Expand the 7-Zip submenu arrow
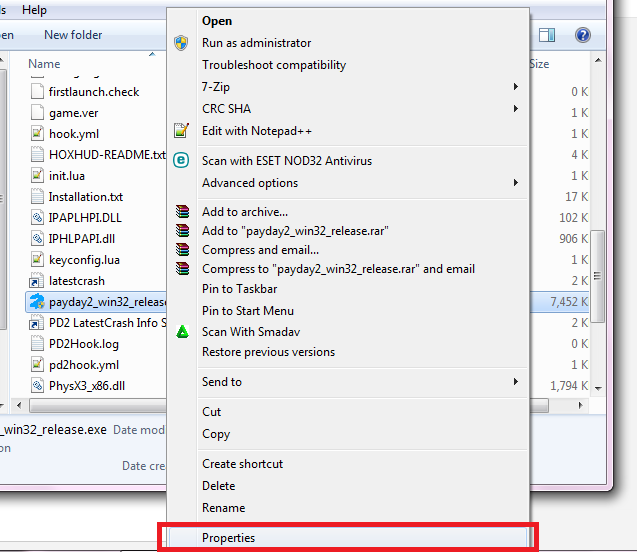The image size is (637, 552). (516, 87)
